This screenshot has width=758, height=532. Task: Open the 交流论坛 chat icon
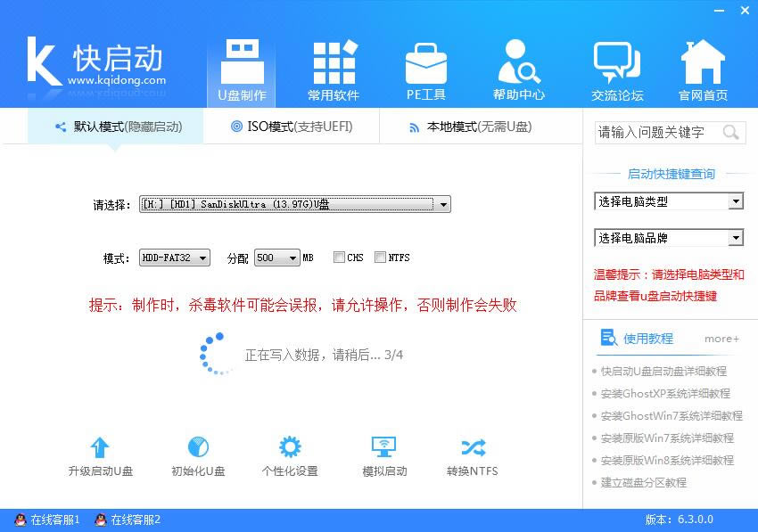617,62
